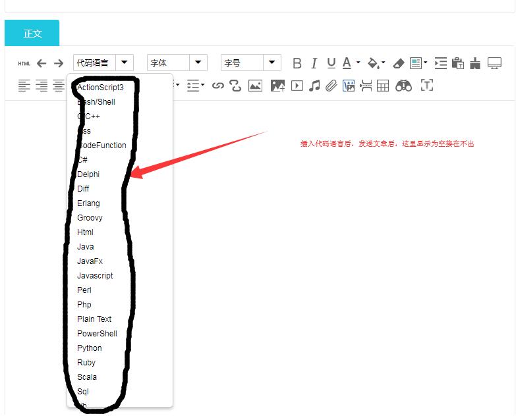This screenshot has width=516, height=420.
Task: Click the background color paint bucket
Action: tap(373, 63)
